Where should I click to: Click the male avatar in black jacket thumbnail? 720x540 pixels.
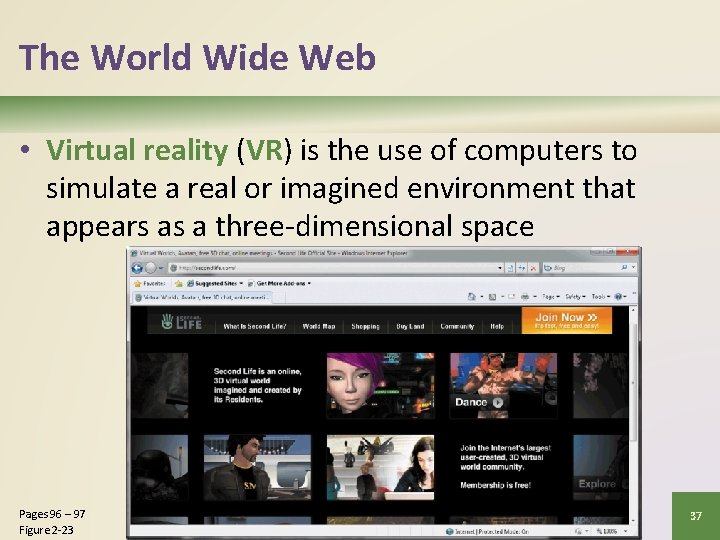tap(257, 467)
